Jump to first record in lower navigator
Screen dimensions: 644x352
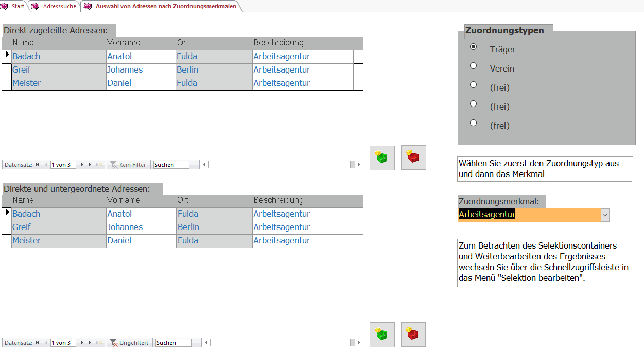pos(38,343)
